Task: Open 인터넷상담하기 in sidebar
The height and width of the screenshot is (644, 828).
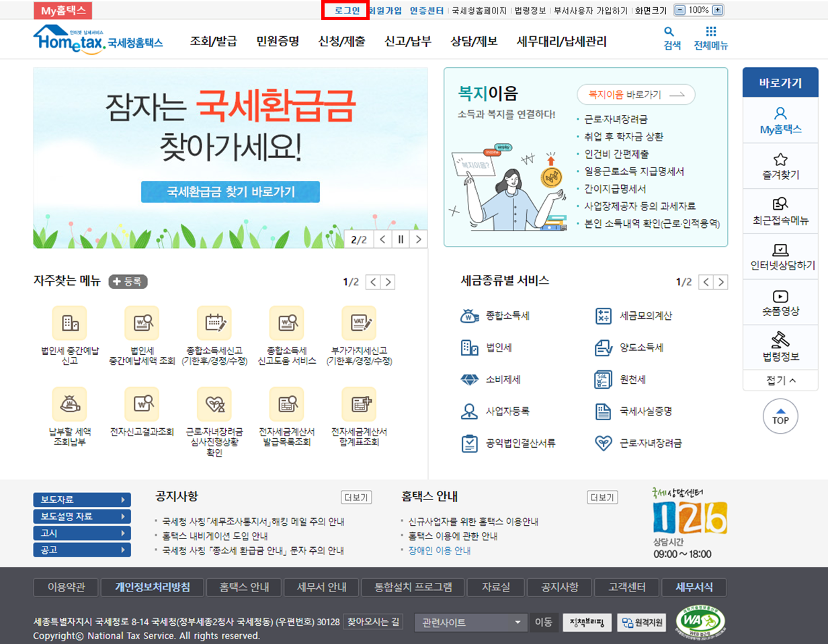Action: 780,257
